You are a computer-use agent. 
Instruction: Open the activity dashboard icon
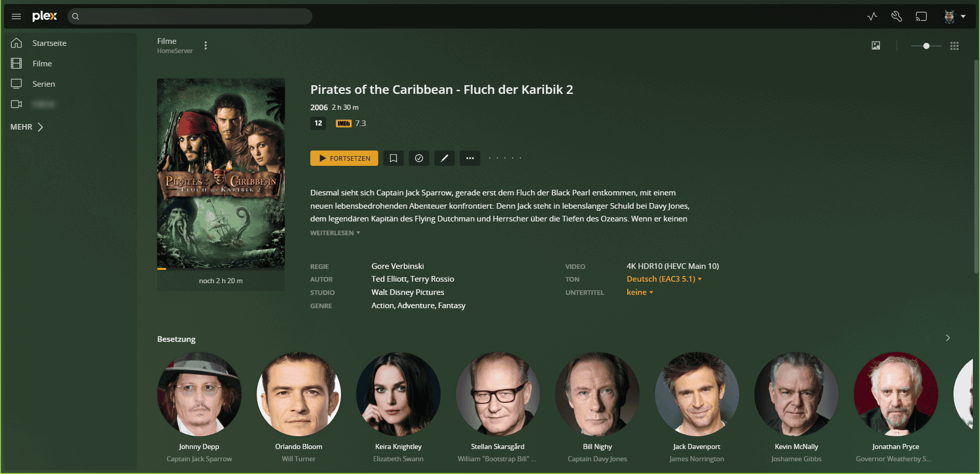pyautogui.click(x=872, y=16)
